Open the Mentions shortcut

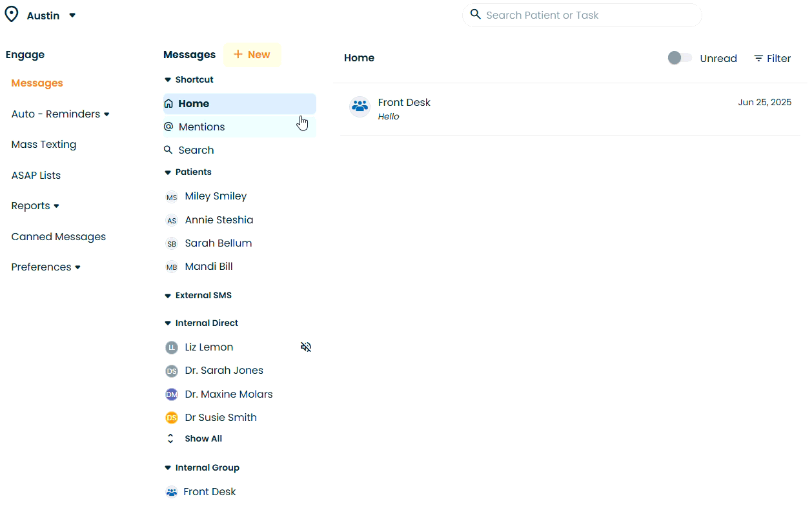click(201, 127)
